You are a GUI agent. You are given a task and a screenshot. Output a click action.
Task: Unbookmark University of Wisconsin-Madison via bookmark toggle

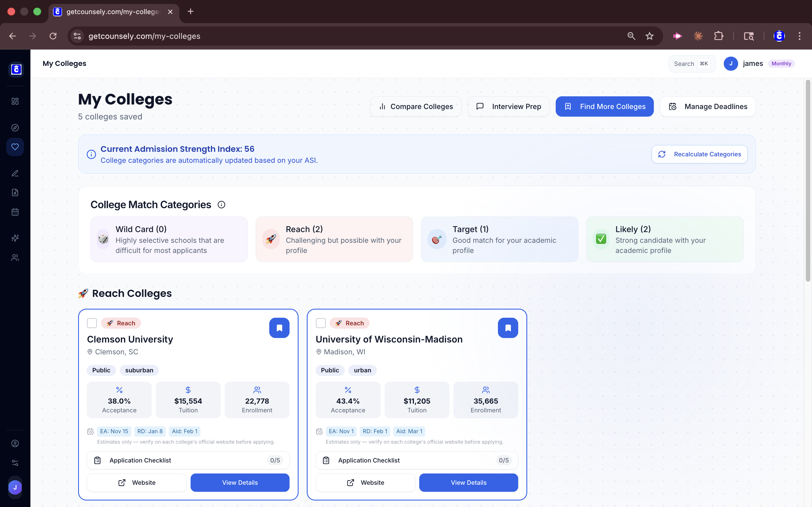(x=508, y=328)
